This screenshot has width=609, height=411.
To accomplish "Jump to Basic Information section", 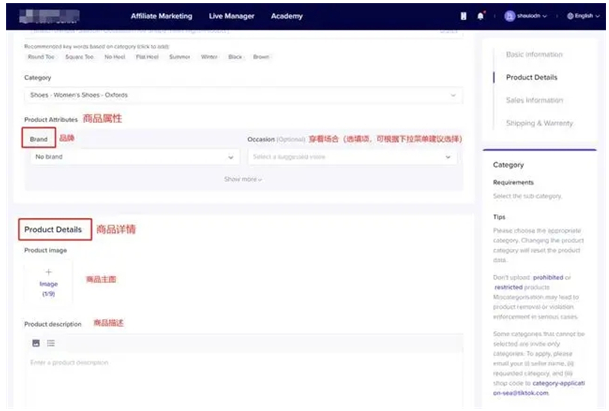I will point(534,52).
